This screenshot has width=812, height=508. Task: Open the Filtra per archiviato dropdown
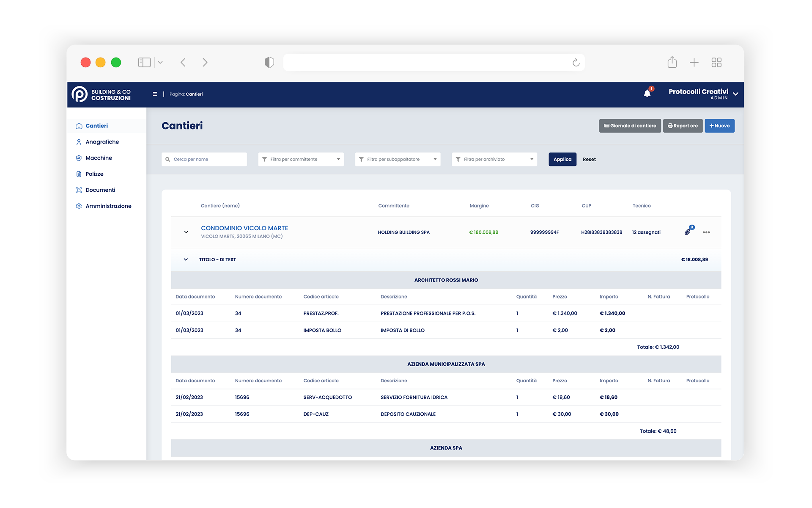click(x=494, y=159)
